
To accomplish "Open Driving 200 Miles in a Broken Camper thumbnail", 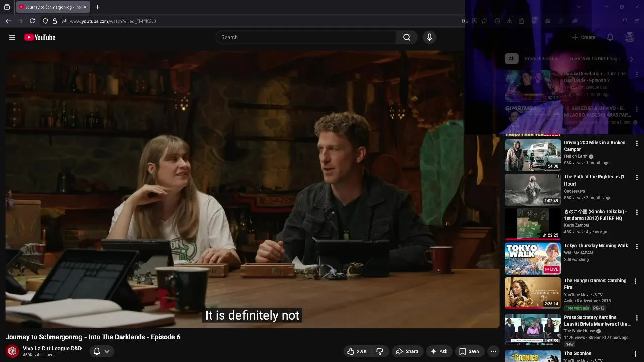I will 533,155.
